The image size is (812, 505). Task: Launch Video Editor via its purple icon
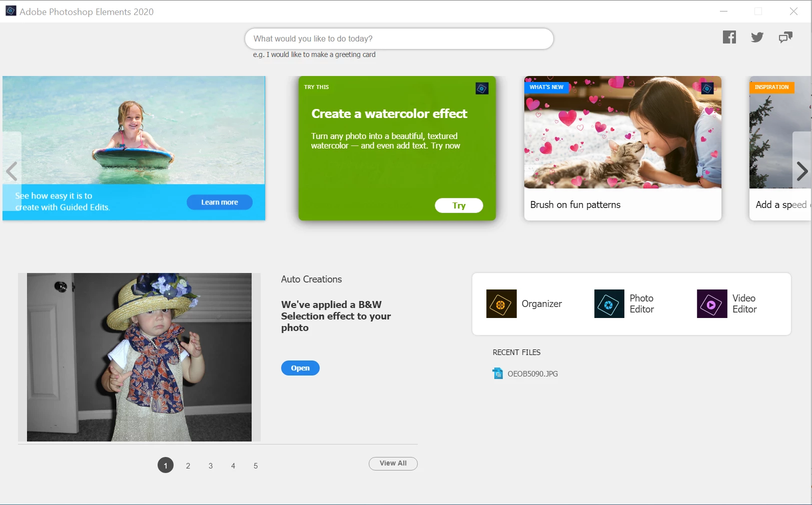pos(712,303)
